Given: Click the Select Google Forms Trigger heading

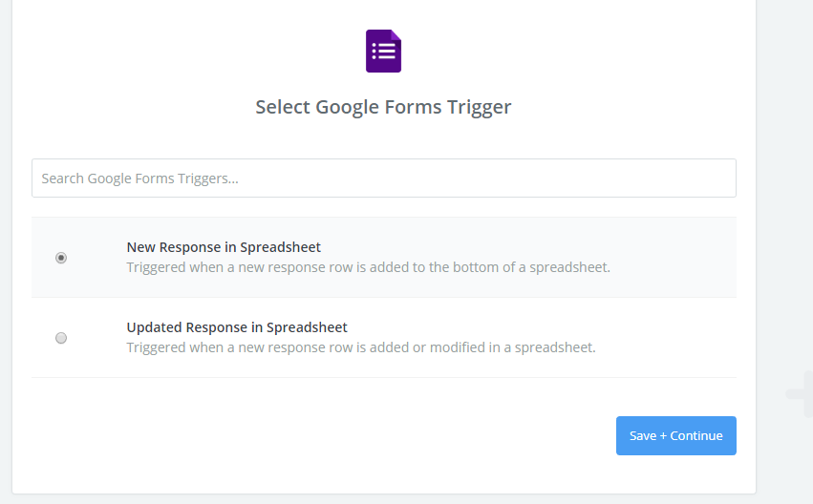Looking at the screenshot, I should 383,107.
